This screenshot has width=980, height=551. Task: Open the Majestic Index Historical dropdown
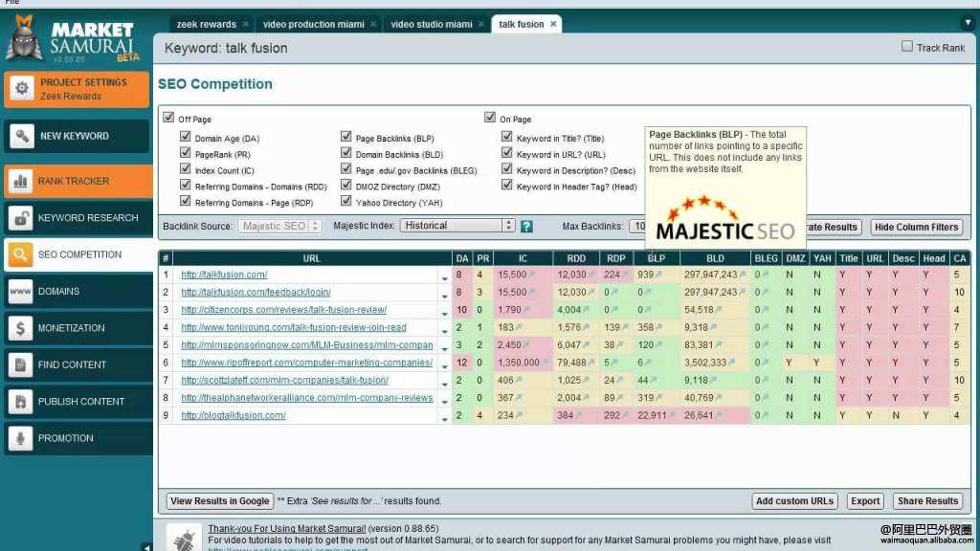(x=457, y=226)
